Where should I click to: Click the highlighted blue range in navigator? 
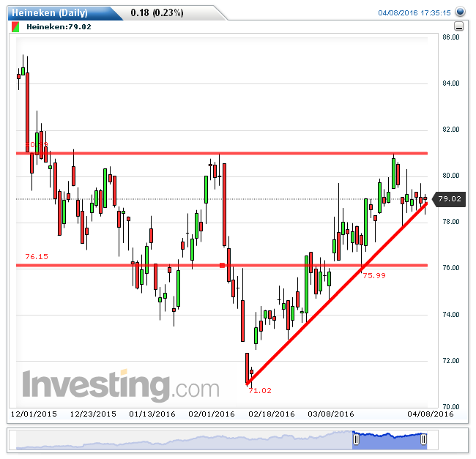pos(390,441)
